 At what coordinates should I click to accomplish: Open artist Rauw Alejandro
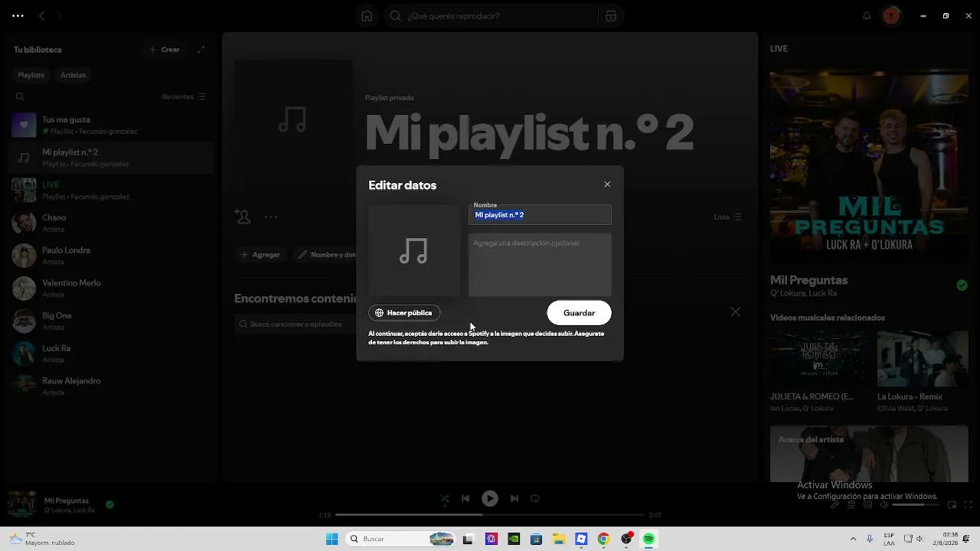pyautogui.click(x=112, y=386)
